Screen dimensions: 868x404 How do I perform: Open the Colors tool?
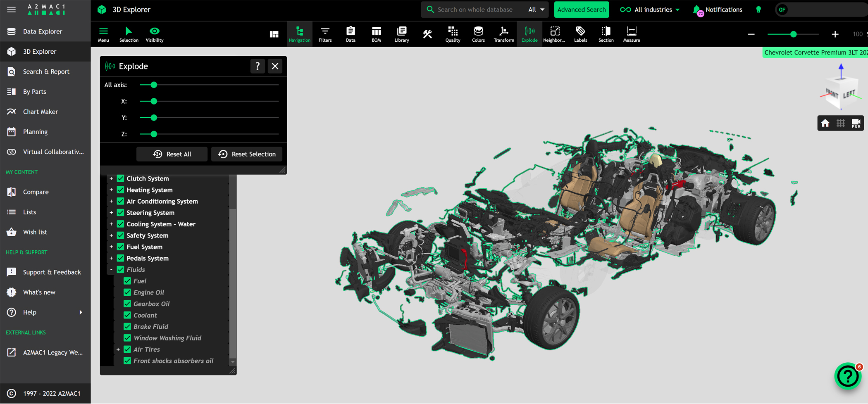478,34
